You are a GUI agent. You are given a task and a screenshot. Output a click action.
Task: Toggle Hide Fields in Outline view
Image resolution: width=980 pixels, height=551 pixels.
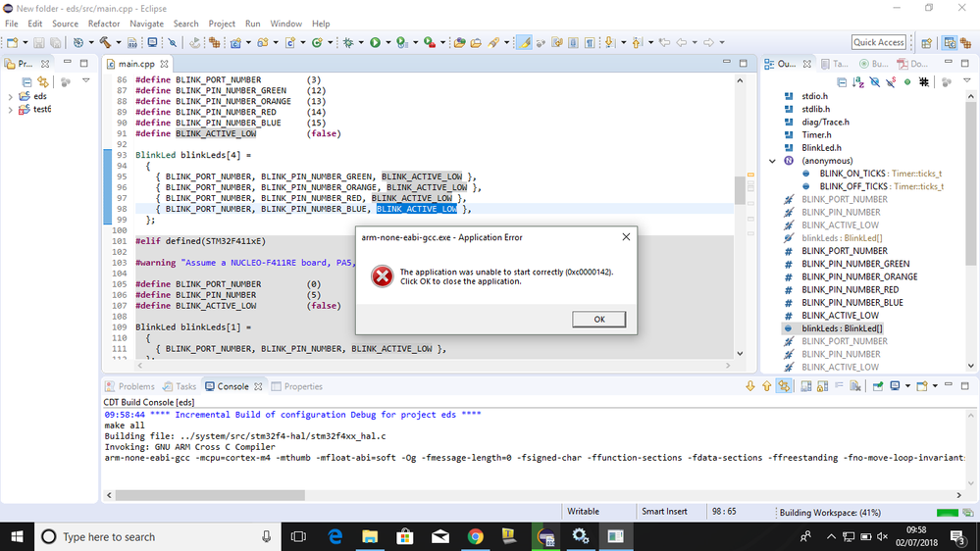click(874, 81)
